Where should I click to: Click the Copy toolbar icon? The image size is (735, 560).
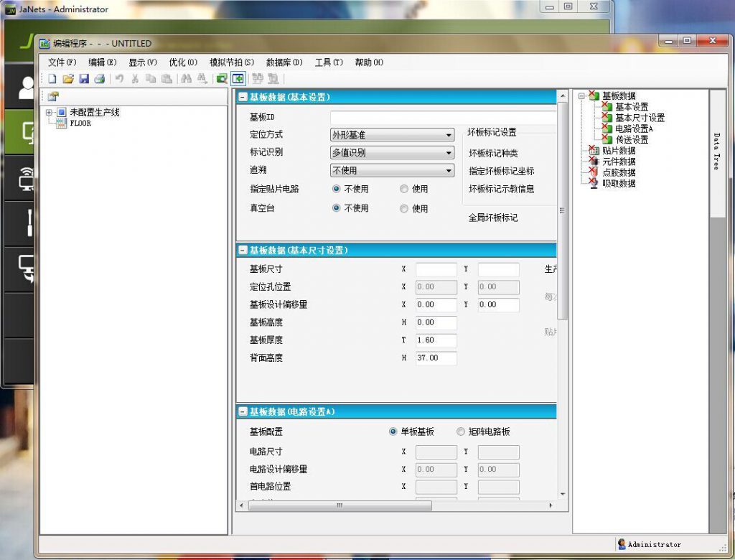click(151, 79)
